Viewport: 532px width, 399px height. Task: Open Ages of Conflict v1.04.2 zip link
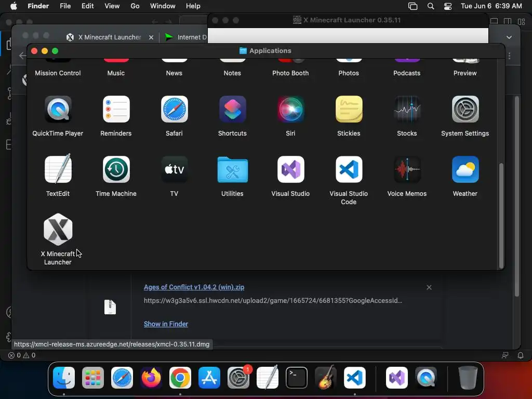(x=194, y=287)
